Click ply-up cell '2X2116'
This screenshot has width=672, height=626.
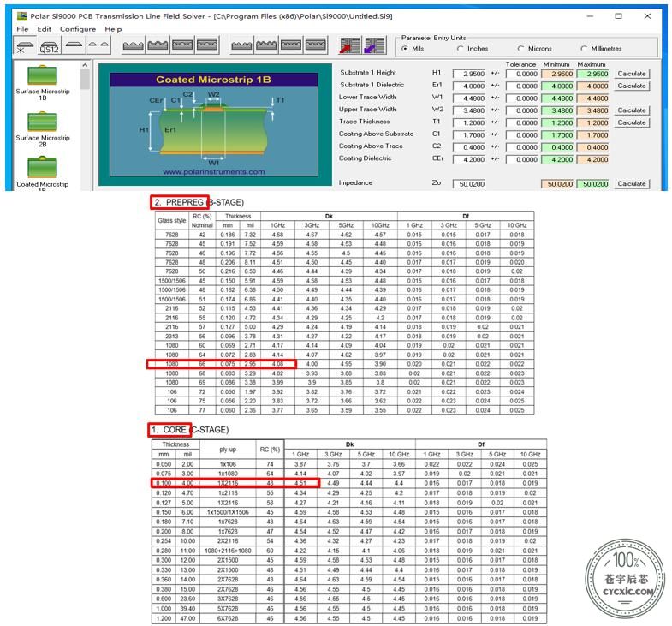coord(228,541)
